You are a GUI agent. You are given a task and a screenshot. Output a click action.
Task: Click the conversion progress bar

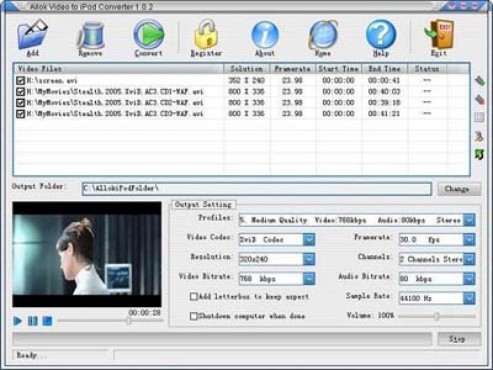click(222, 339)
